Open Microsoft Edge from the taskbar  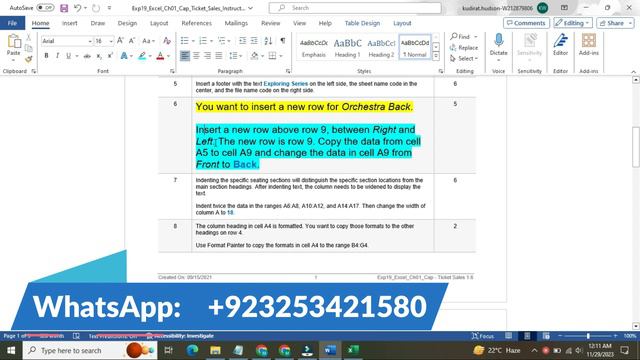pyautogui.click(x=192, y=350)
